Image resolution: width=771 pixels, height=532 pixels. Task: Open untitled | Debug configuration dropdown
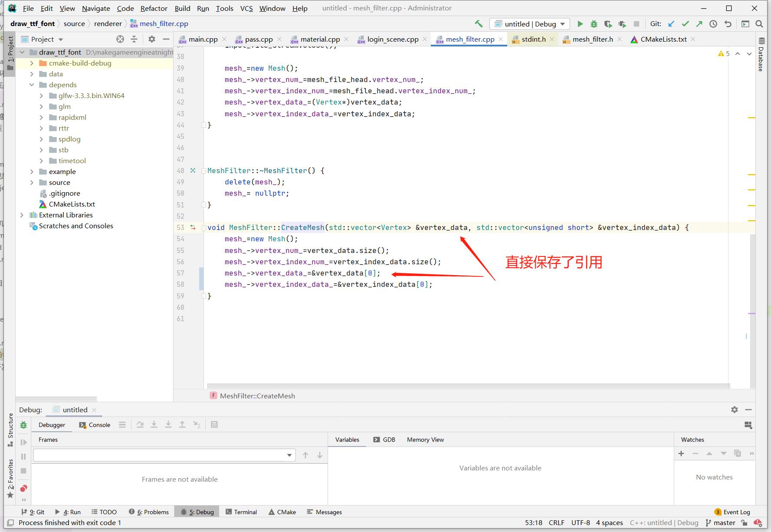(x=529, y=24)
